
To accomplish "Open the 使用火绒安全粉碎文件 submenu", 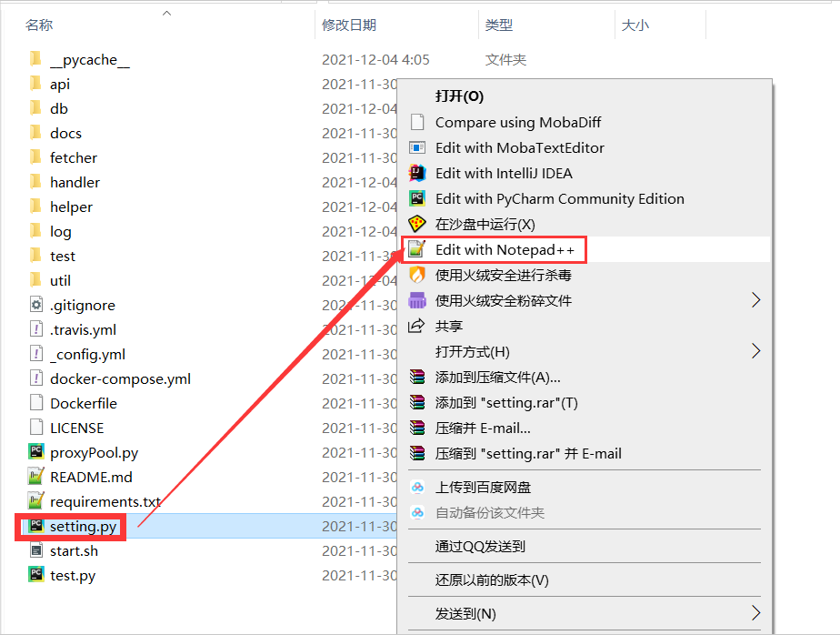I will pos(509,299).
